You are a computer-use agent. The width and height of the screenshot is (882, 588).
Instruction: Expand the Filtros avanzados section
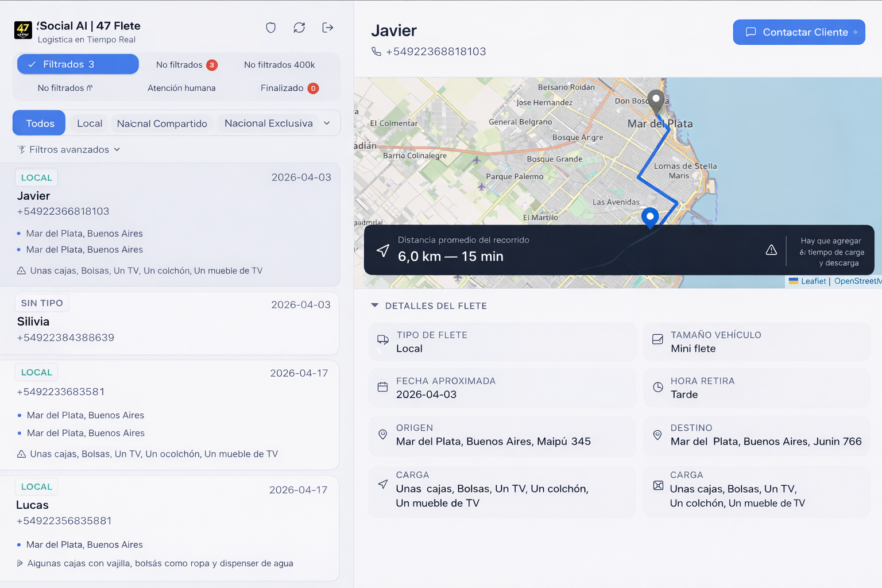[x=69, y=149]
